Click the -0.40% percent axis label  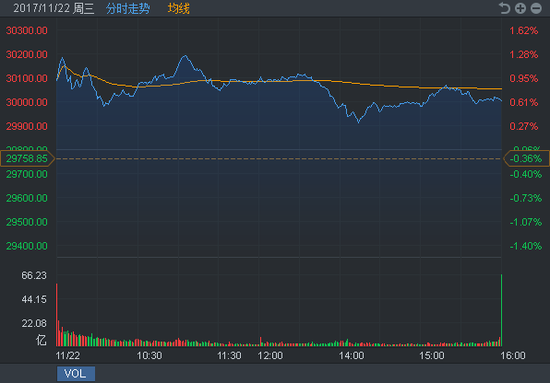[x=526, y=174]
